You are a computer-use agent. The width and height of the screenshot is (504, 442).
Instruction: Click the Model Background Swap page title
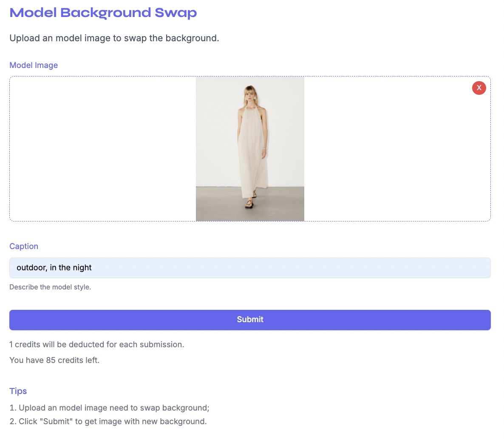click(x=103, y=13)
